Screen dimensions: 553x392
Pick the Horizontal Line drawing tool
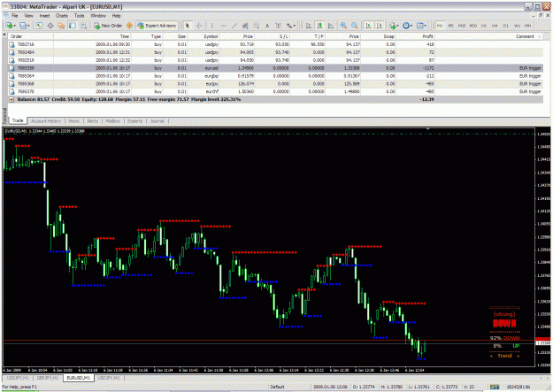pyautogui.click(x=223, y=26)
